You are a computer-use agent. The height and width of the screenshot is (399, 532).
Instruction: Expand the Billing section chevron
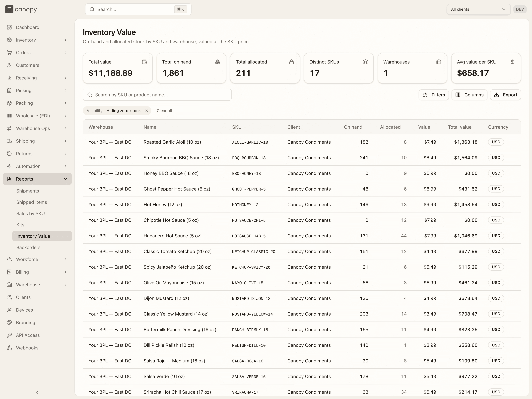click(65, 272)
